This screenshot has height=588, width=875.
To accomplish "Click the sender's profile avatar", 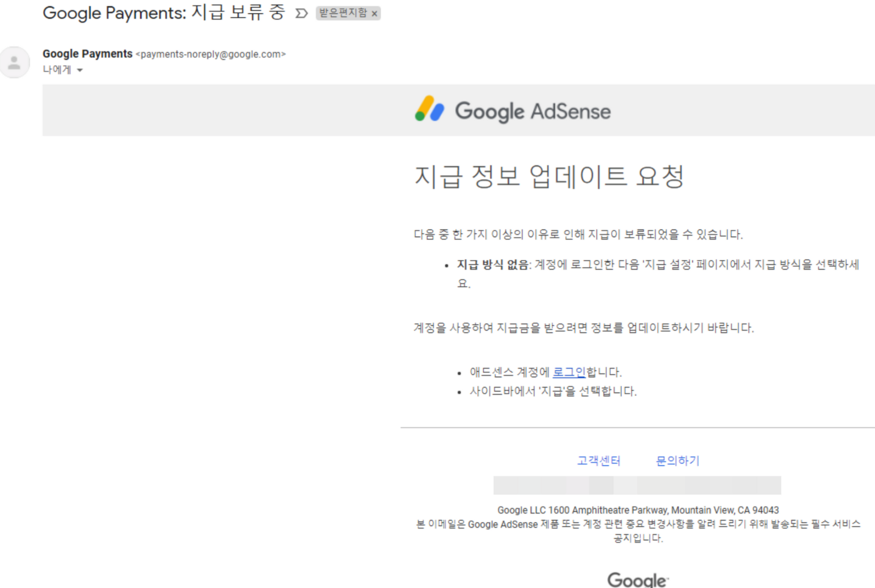I will (x=15, y=62).
